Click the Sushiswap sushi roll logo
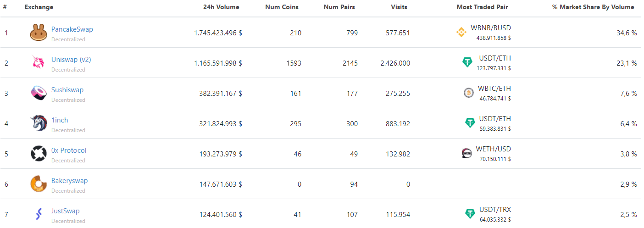The height and width of the screenshot is (228, 644). click(x=39, y=93)
